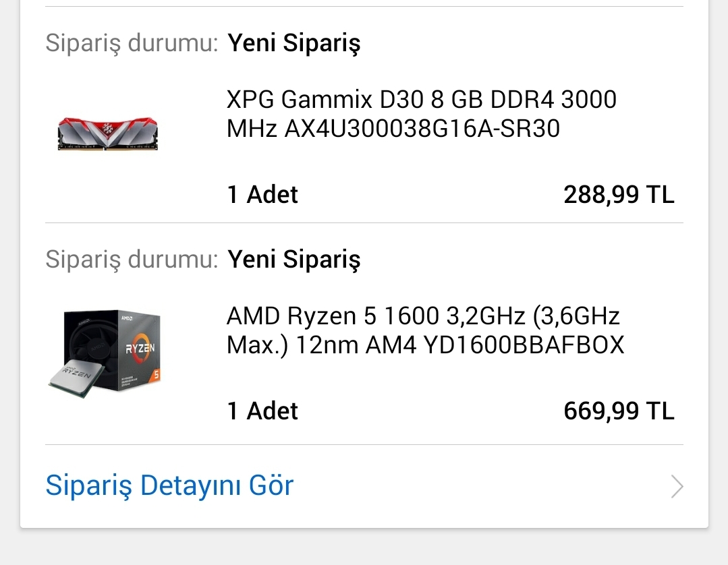Open the Sipariş Detayını Gör link

pyautogui.click(x=169, y=485)
